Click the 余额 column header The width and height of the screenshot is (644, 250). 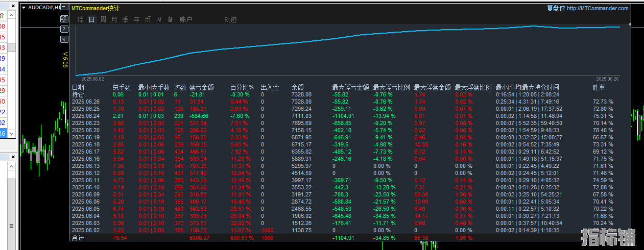coord(297,87)
